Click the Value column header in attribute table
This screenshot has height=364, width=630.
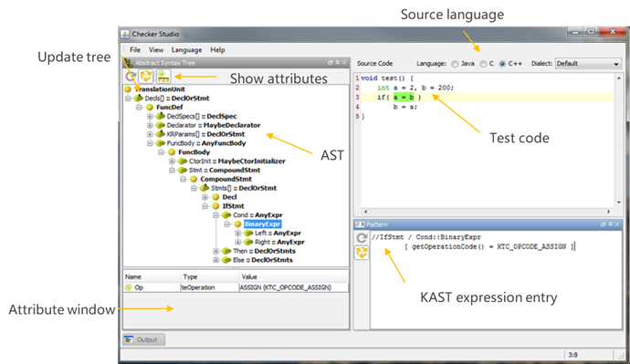coord(294,276)
